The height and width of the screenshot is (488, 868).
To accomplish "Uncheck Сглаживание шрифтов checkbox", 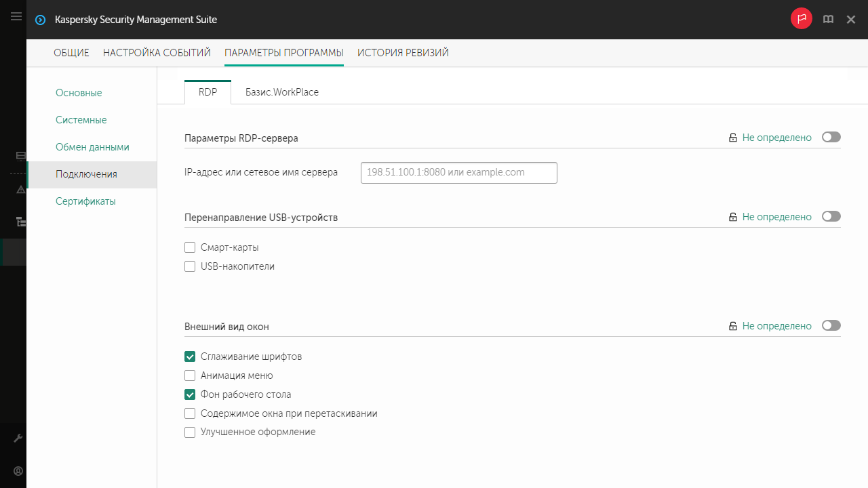I will pyautogui.click(x=190, y=357).
